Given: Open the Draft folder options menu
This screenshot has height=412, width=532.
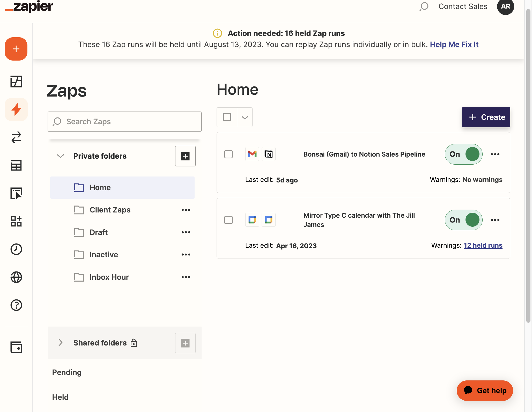Looking at the screenshot, I should 186,232.
